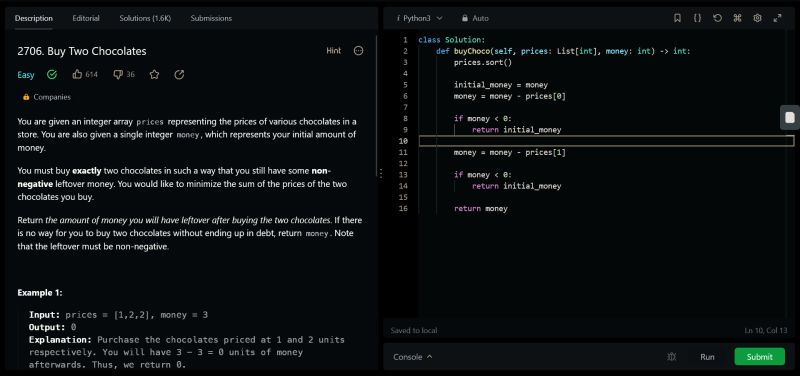Click the share arrow icon
800x376 pixels.
pyautogui.click(x=179, y=74)
